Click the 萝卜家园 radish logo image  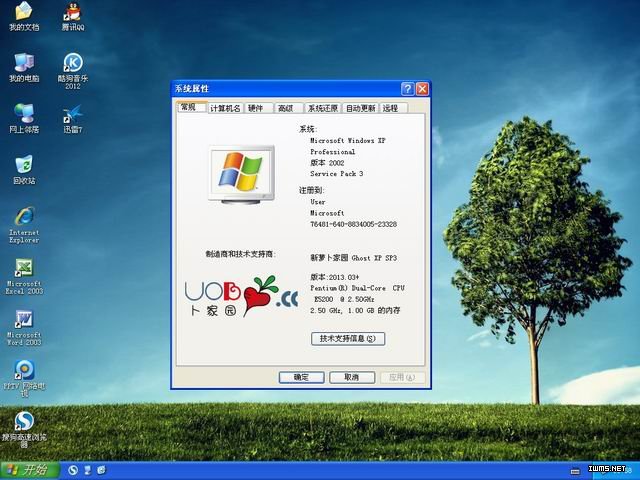click(241, 296)
